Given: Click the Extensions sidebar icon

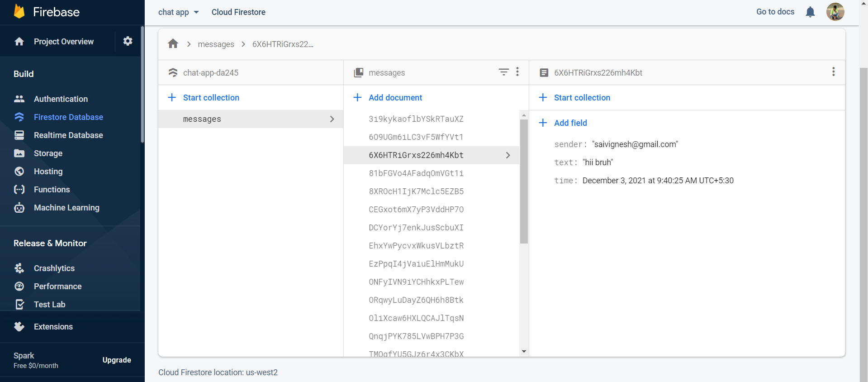Looking at the screenshot, I should pos(19,326).
